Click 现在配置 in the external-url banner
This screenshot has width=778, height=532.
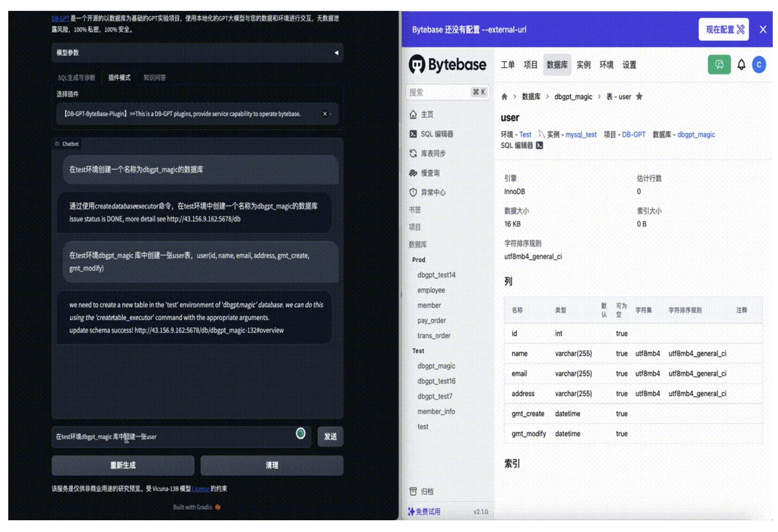click(723, 29)
